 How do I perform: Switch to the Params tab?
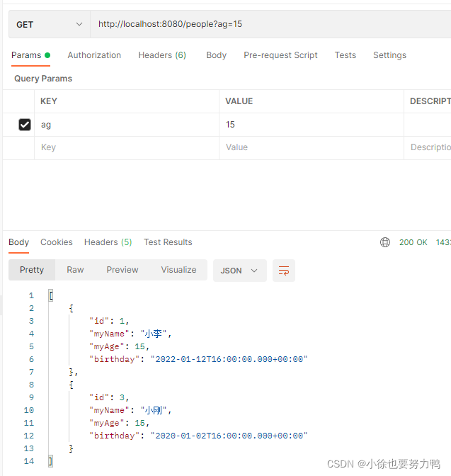[30, 55]
